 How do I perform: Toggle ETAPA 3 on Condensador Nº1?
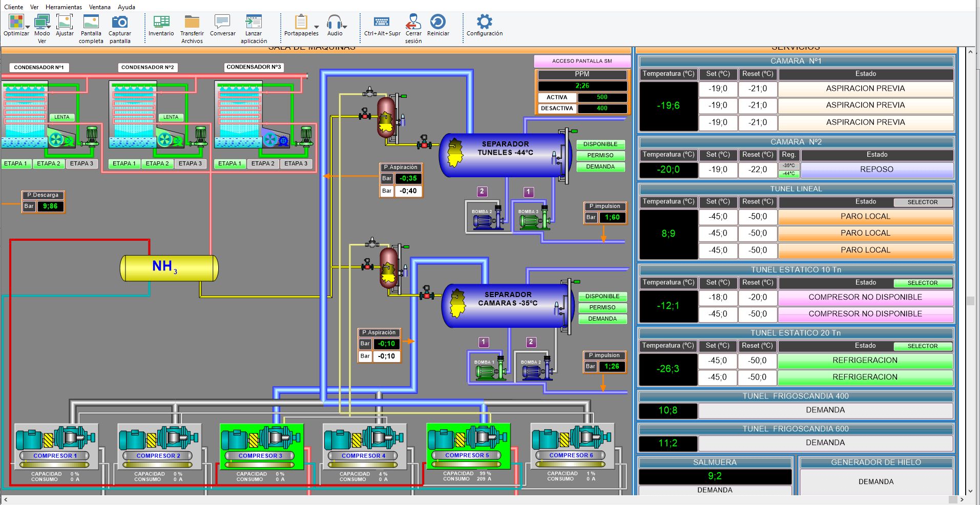pyautogui.click(x=81, y=164)
